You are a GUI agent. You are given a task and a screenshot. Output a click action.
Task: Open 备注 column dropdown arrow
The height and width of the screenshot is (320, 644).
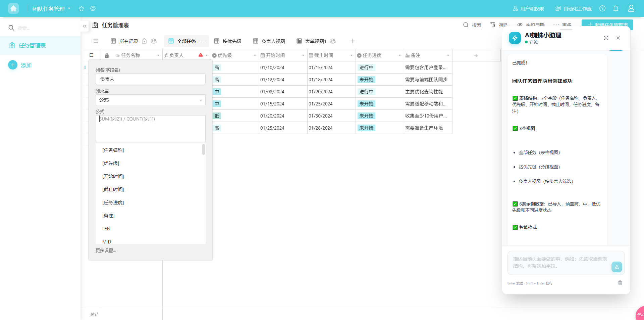pyautogui.click(x=448, y=55)
